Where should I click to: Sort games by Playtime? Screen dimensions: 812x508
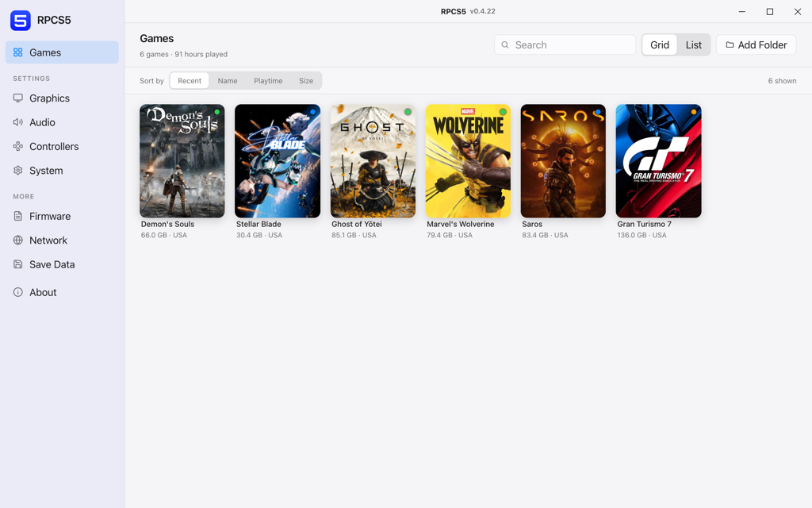pos(268,81)
